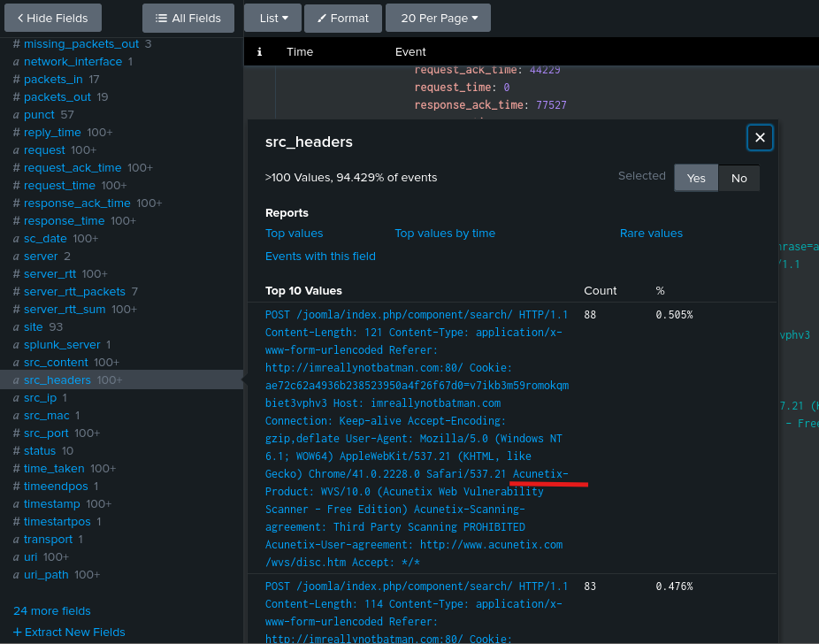Click the 0.505% percentage value
The width and height of the screenshot is (819, 644).
tap(674, 315)
